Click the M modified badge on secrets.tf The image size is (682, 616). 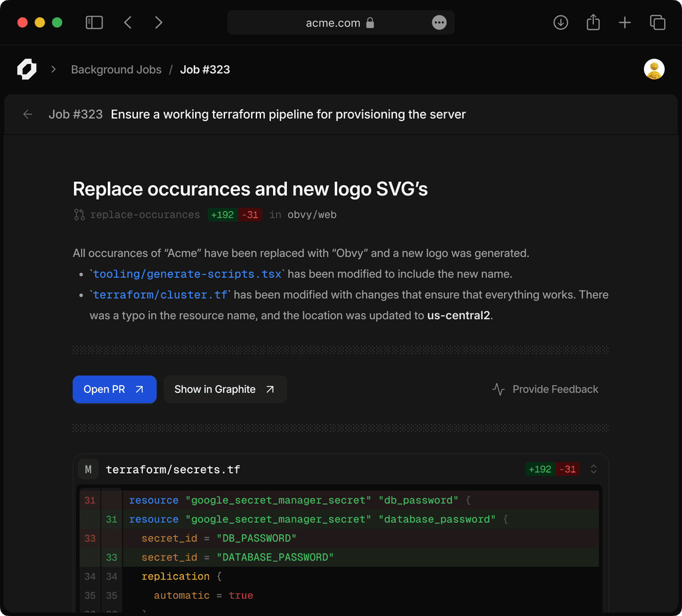(x=89, y=469)
